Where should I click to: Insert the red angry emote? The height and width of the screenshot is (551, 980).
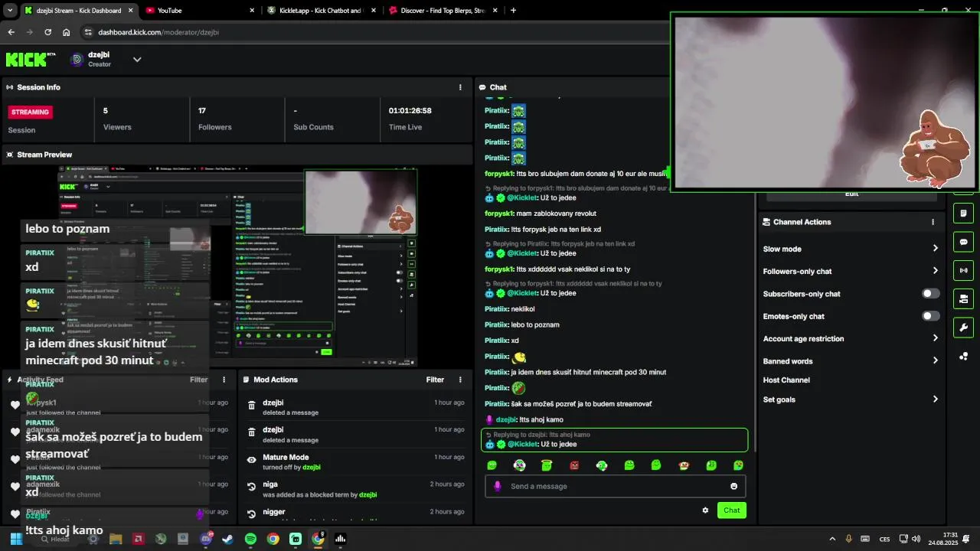574,465
